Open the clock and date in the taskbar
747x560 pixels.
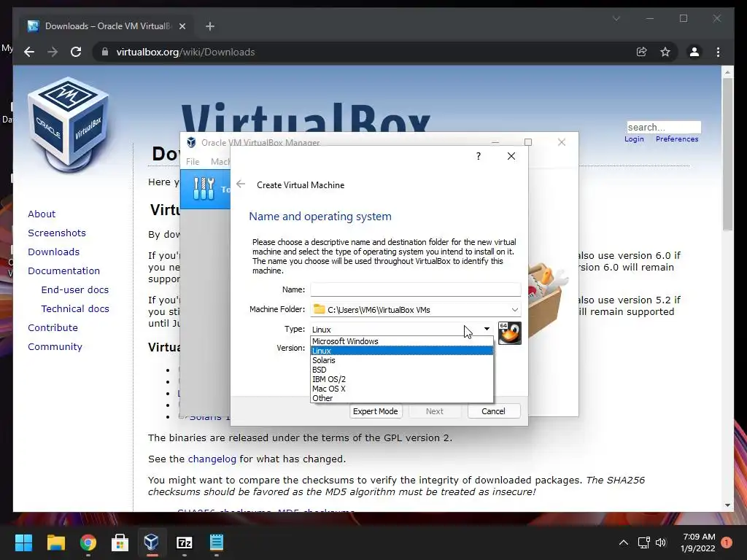coord(698,542)
